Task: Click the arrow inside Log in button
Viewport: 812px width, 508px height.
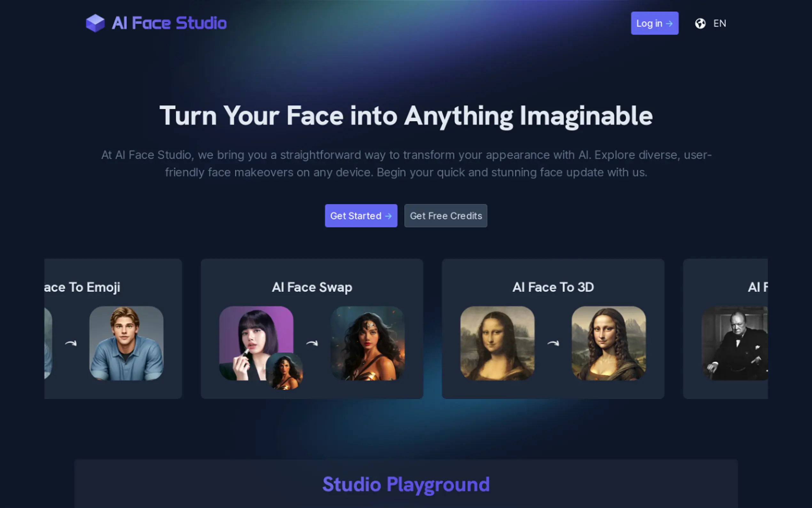Action: (x=669, y=24)
